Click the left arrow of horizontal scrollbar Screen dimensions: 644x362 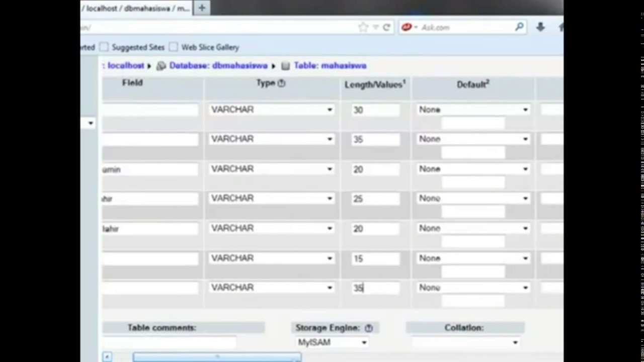[107, 357]
